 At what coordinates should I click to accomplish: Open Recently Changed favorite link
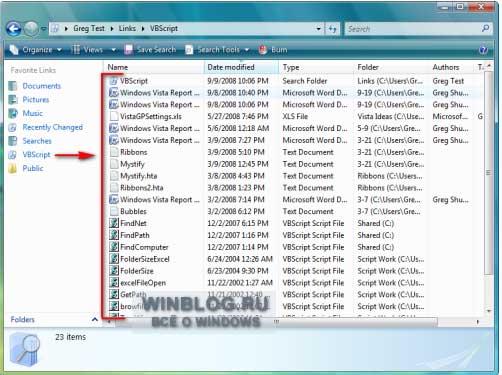click(52, 127)
